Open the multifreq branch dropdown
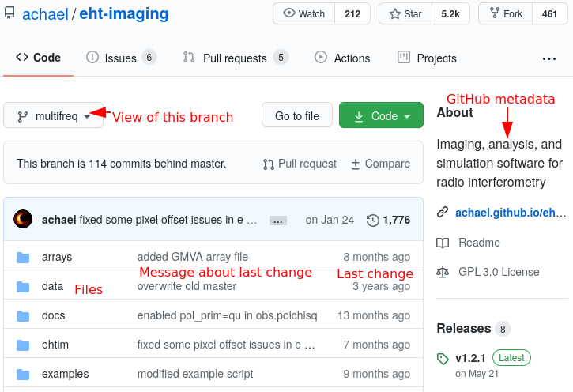573x392 pixels. (53, 116)
